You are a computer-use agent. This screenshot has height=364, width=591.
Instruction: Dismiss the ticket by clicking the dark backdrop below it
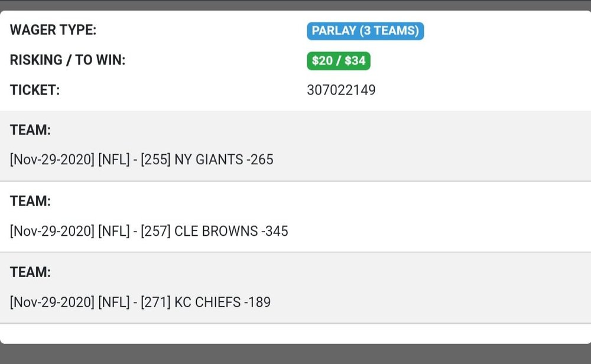click(295, 355)
